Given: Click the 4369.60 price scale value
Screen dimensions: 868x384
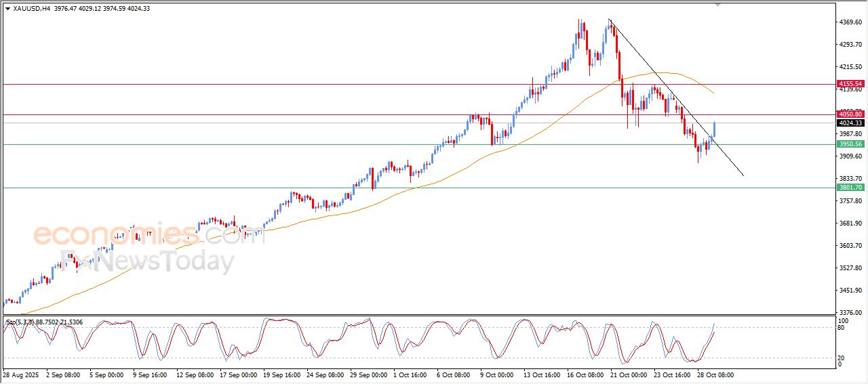Looking at the screenshot, I should 850,22.
